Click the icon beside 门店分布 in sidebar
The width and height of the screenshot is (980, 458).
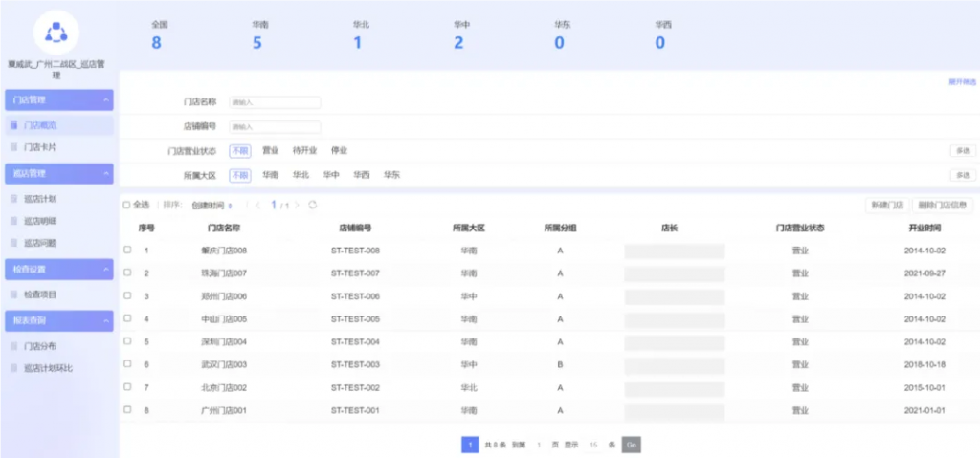(13, 346)
